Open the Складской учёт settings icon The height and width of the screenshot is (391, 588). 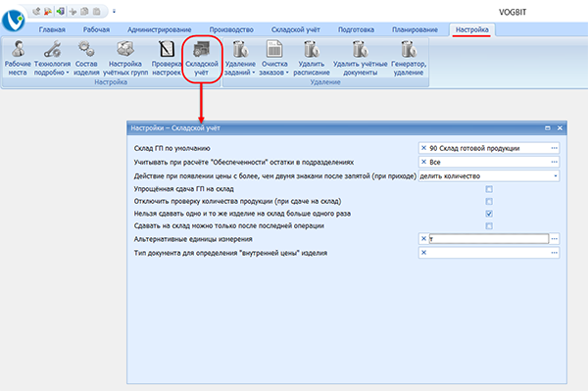click(202, 49)
